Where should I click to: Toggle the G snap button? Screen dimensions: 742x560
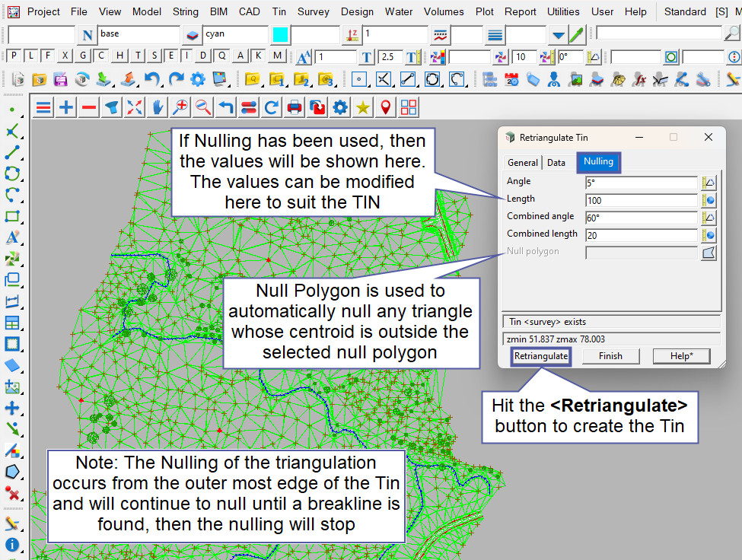coord(82,56)
